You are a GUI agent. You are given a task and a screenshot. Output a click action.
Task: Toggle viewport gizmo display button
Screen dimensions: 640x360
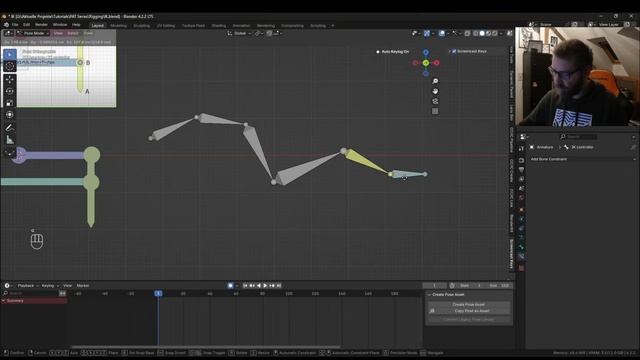(x=427, y=33)
